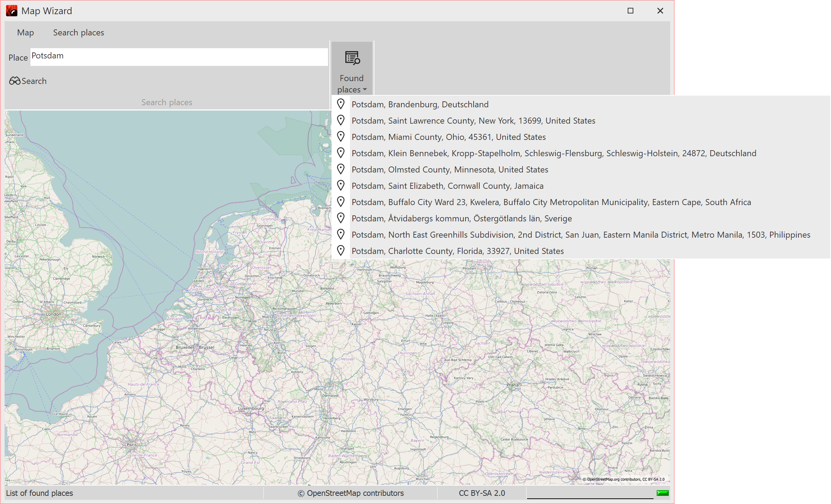This screenshot has height=504, width=831.
Task: Choose the Potsdam, Olmsted County, Minnesota result
Action: point(450,169)
